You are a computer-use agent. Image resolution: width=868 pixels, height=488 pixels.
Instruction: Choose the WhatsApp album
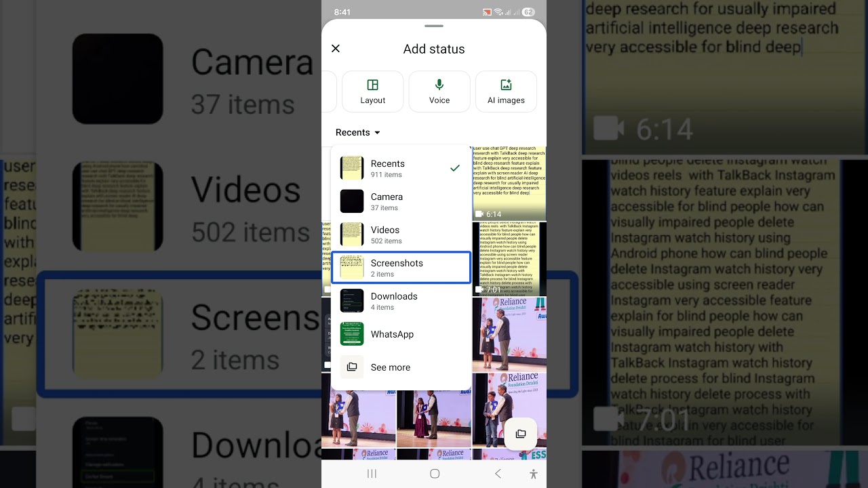(x=401, y=334)
